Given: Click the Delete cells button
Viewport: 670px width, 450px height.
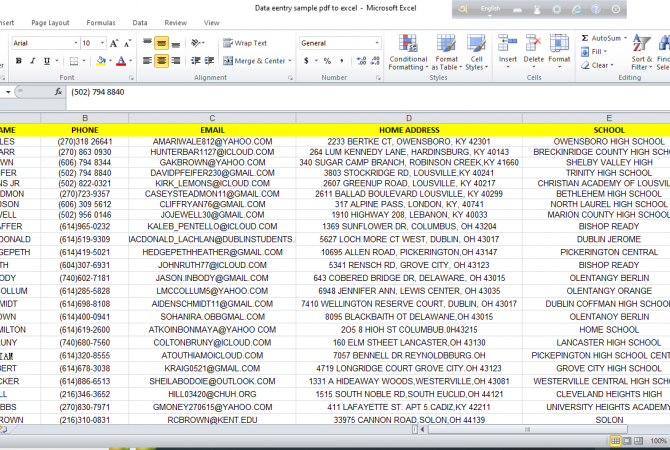Looking at the screenshot, I should [534, 51].
